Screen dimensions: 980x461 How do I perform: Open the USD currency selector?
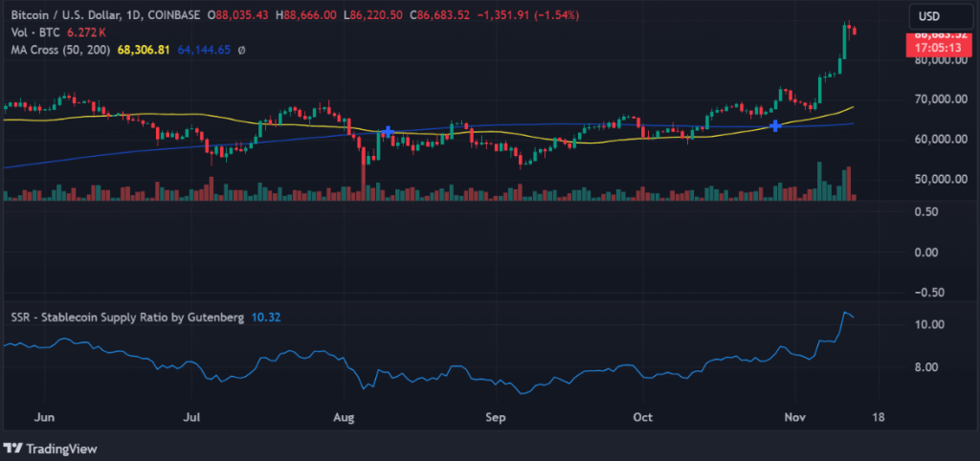tap(942, 15)
